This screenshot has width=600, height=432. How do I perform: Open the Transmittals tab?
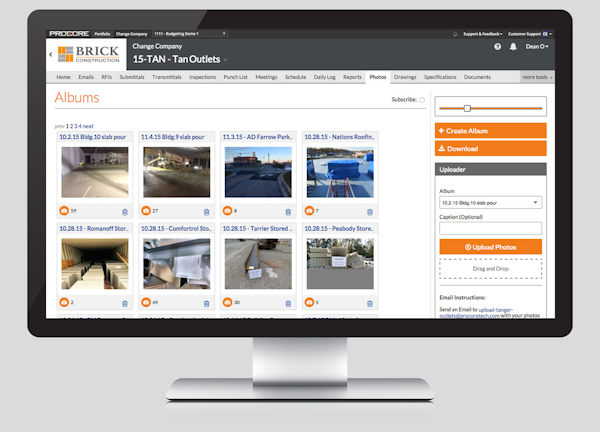(166, 77)
